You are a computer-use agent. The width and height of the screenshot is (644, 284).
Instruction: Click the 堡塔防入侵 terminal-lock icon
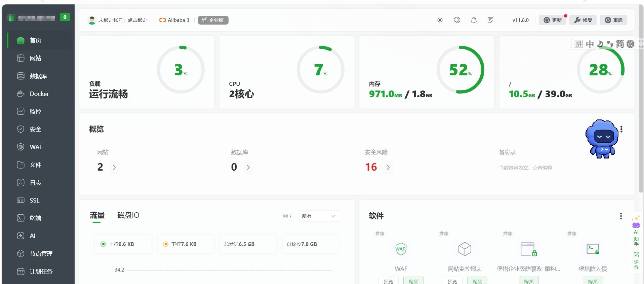coord(593,249)
